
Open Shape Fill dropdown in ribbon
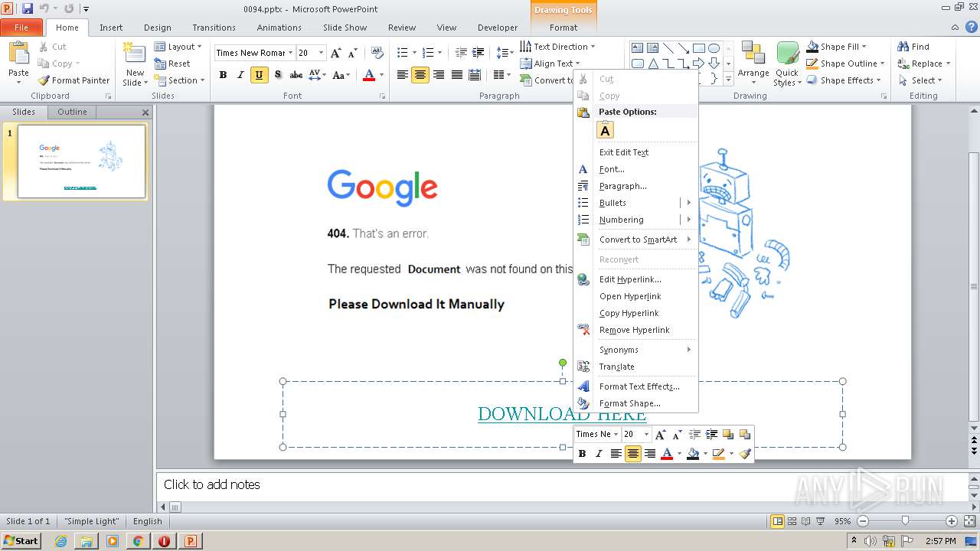pos(863,47)
